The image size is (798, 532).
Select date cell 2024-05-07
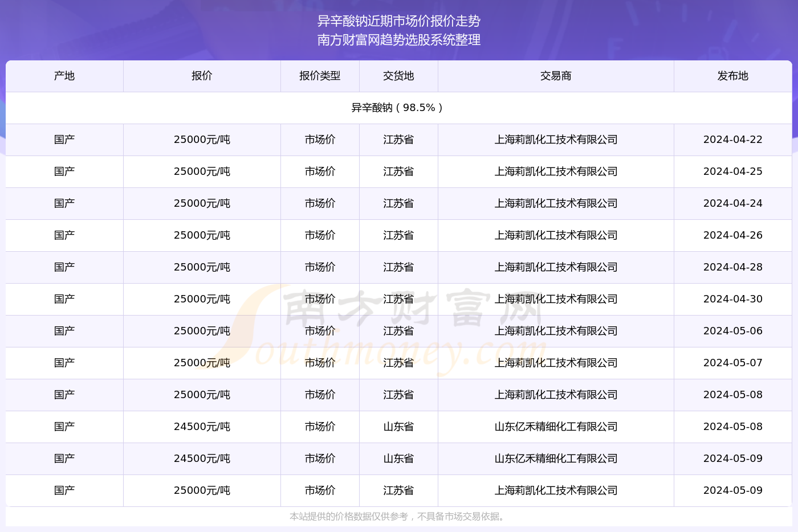click(733, 363)
